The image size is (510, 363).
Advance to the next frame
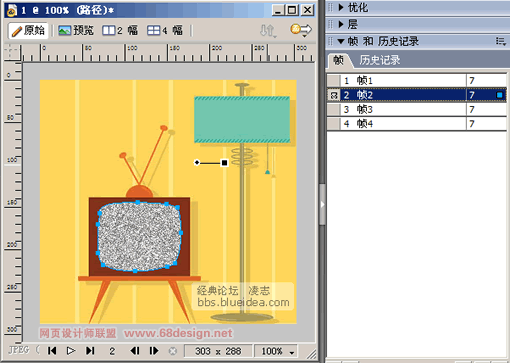[x=154, y=351]
